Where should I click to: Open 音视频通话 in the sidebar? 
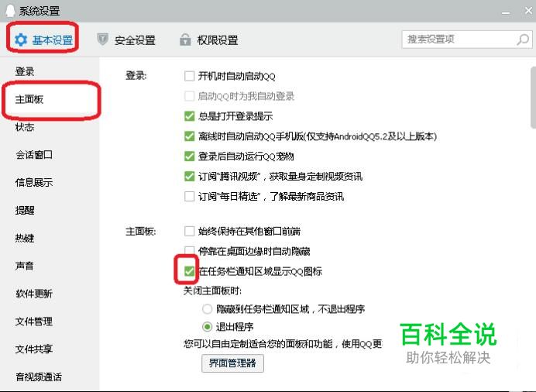(x=39, y=377)
